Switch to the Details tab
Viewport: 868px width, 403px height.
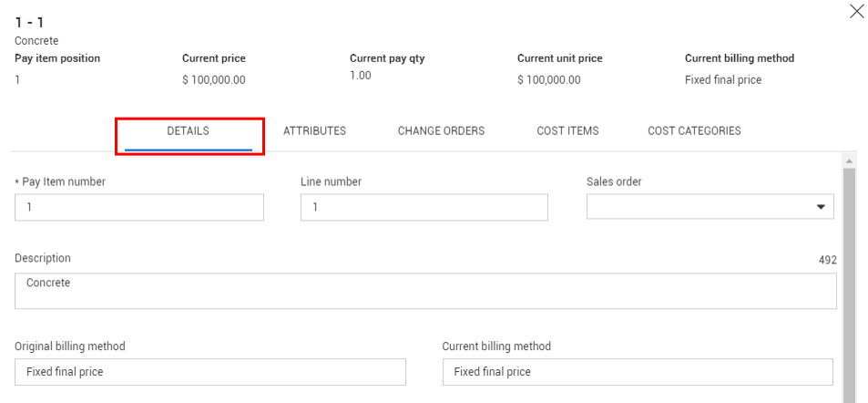coord(189,131)
